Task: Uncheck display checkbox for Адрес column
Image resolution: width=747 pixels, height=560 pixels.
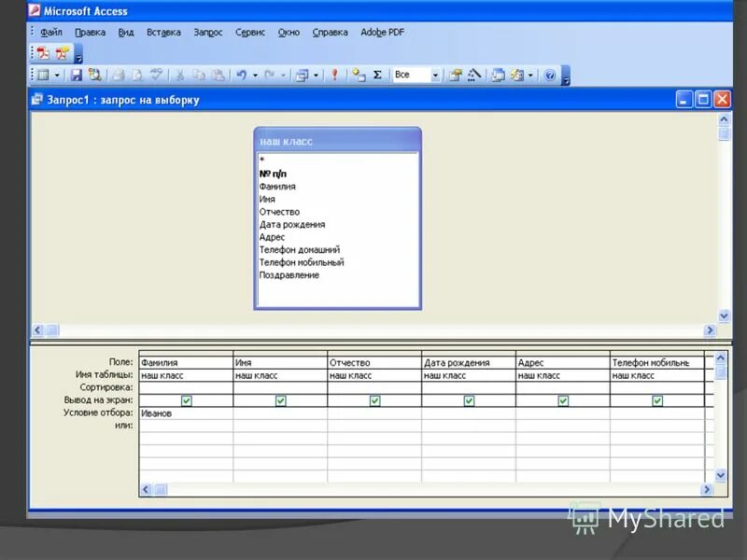Action: 563,401
